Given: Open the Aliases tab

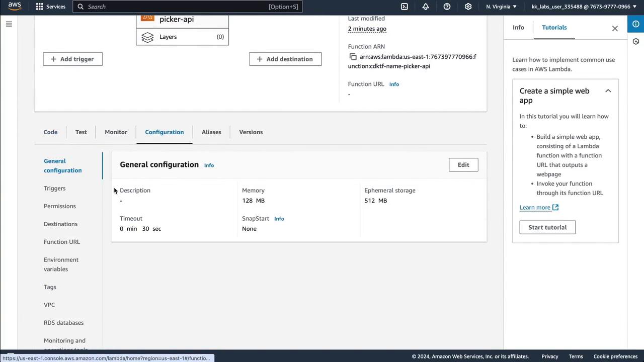Looking at the screenshot, I should [x=211, y=132].
